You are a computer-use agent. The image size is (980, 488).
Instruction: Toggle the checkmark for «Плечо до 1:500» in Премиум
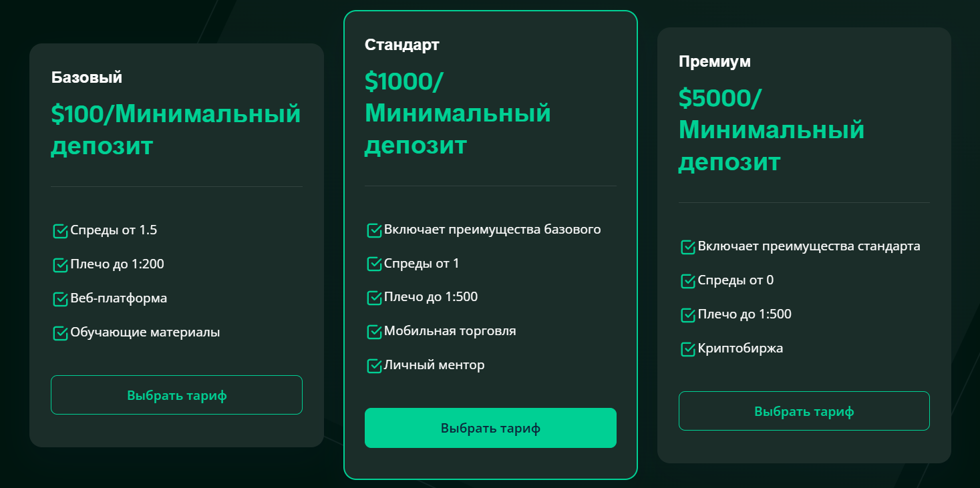pyautogui.click(x=687, y=314)
